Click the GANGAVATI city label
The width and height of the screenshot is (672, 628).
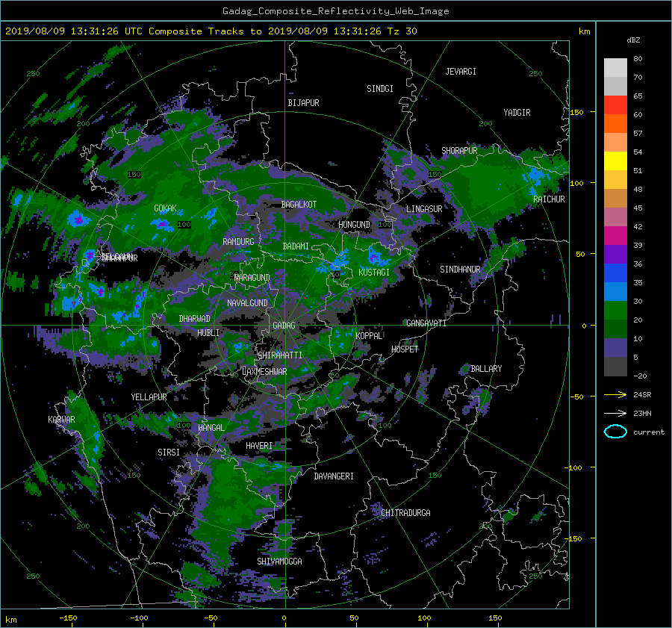tap(426, 323)
